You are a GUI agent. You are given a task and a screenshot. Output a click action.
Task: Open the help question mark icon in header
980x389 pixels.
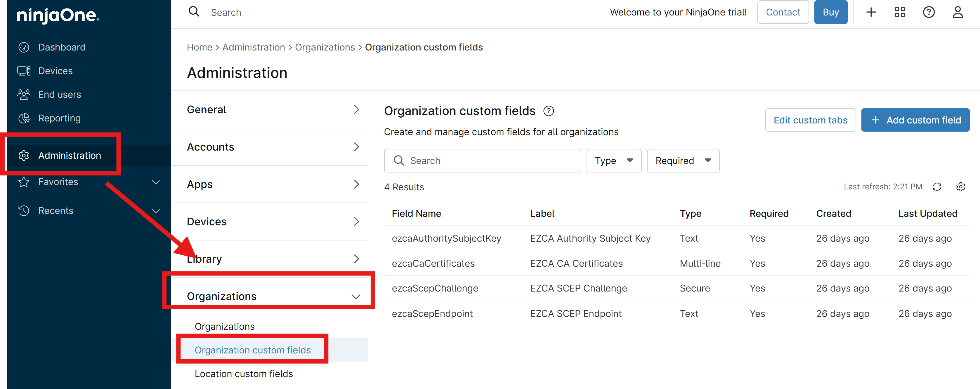929,12
